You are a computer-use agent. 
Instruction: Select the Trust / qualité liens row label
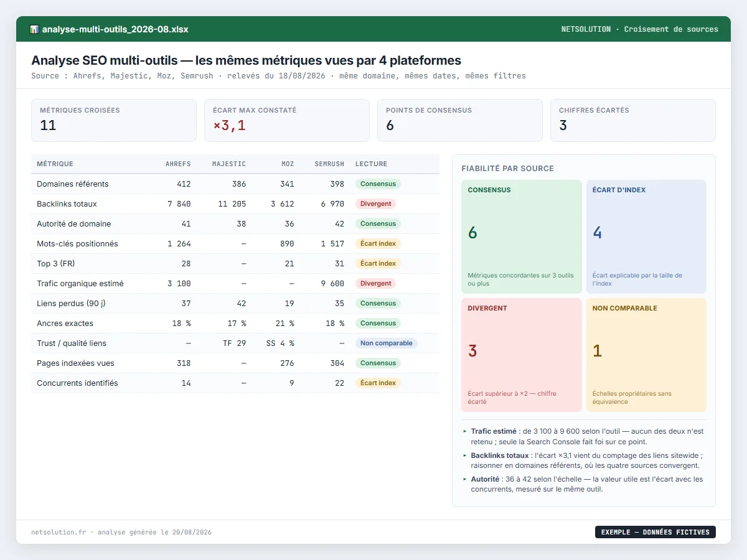click(72, 343)
